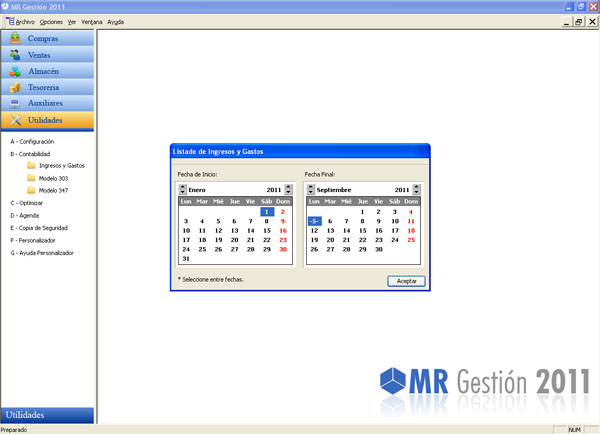Pick January 15 in start calendar
The width and height of the screenshot is (600, 434).
[x=267, y=230]
